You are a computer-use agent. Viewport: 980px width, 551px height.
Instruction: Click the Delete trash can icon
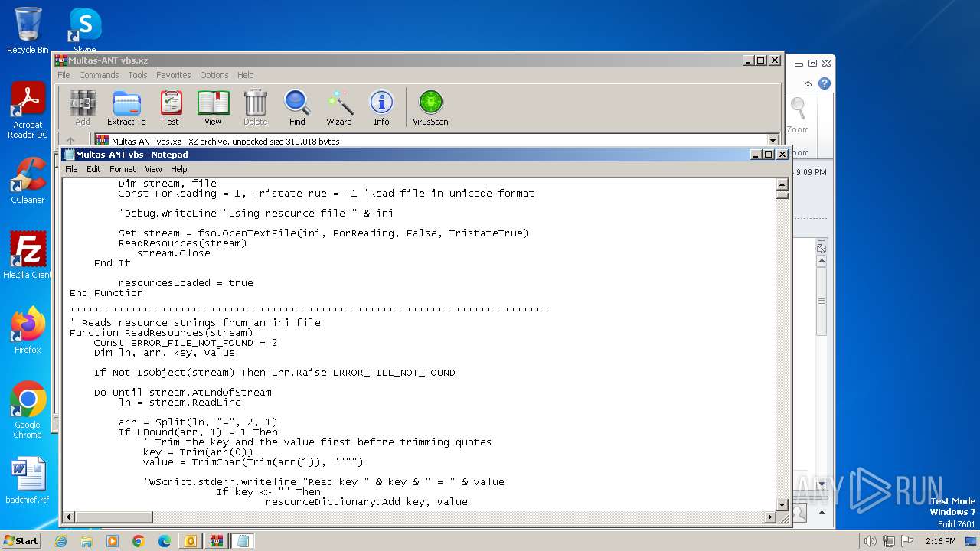point(255,107)
